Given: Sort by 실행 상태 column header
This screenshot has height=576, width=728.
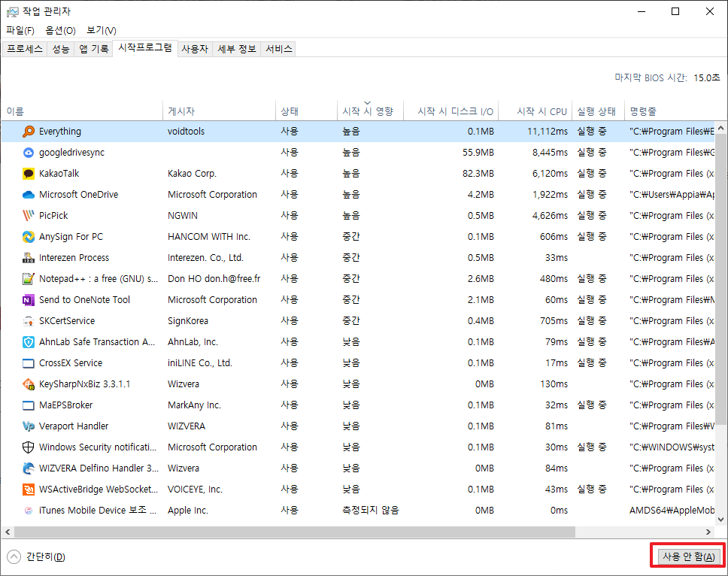Looking at the screenshot, I should 599,111.
